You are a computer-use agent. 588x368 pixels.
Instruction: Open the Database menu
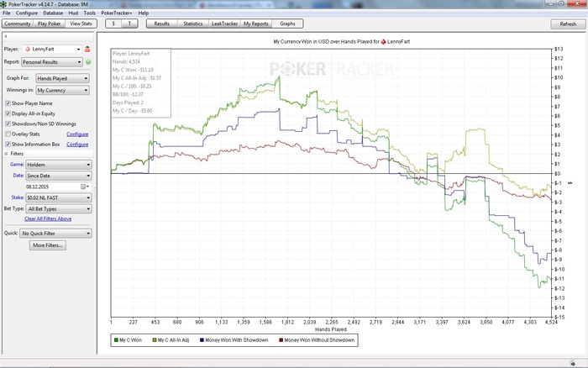coord(53,13)
